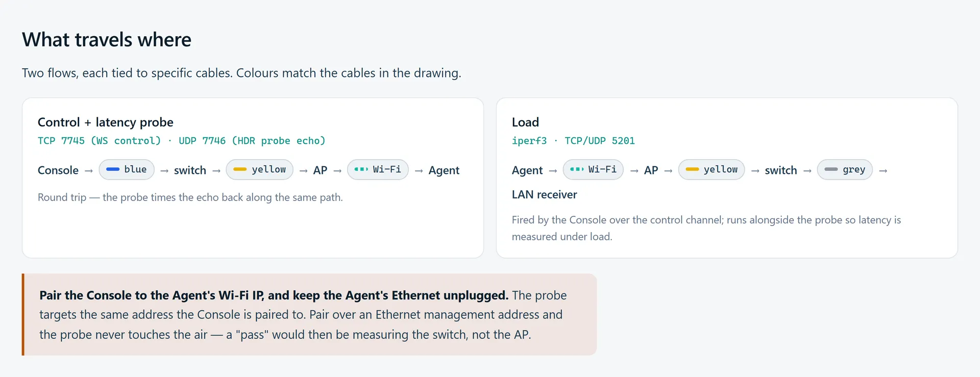
Task: Click the yellow dash icon in Control card
Action: click(240, 169)
